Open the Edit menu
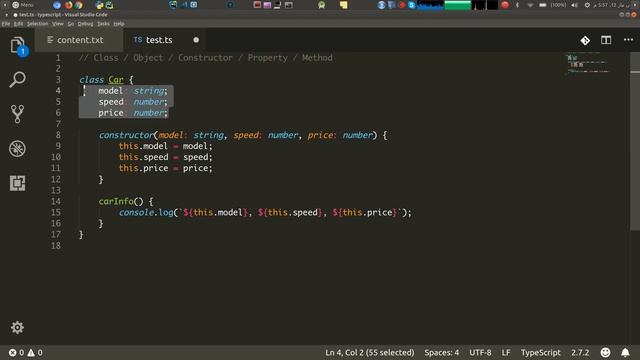 pyautogui.click(x=18, y=24)
